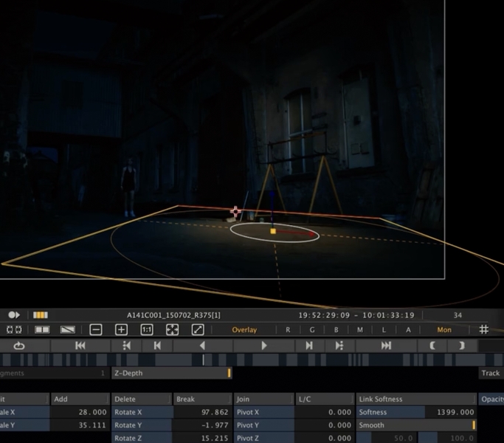Image resolution: width=504 pixels, height=443 pixels.
Task: Play the clip in reverse
Action: (x=202, y=346)
